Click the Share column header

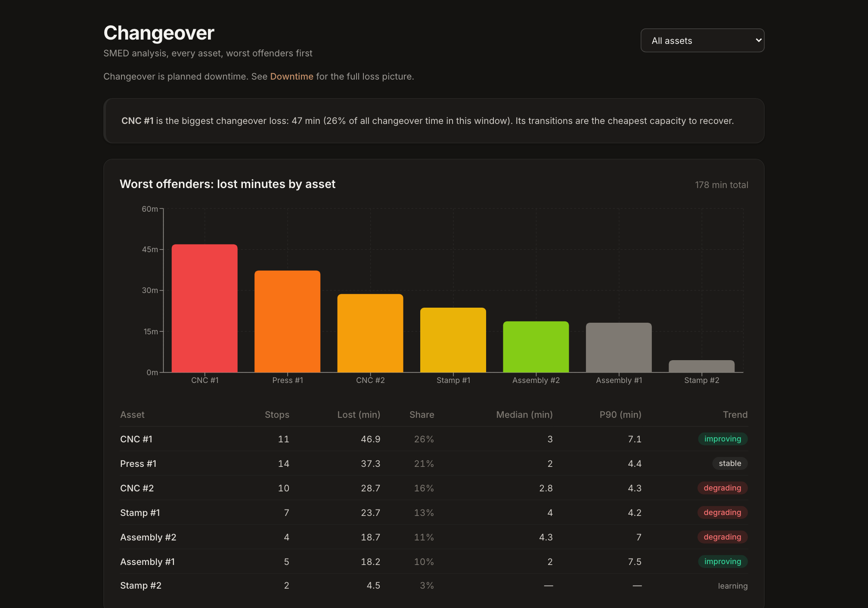click(422, 415)
